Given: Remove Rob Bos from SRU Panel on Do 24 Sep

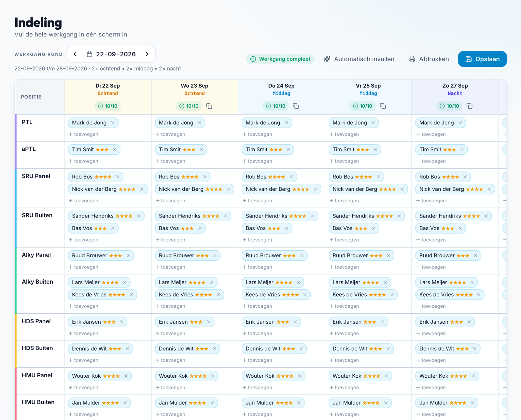Looking at the screenshot, I should click(x=291, y=177).
